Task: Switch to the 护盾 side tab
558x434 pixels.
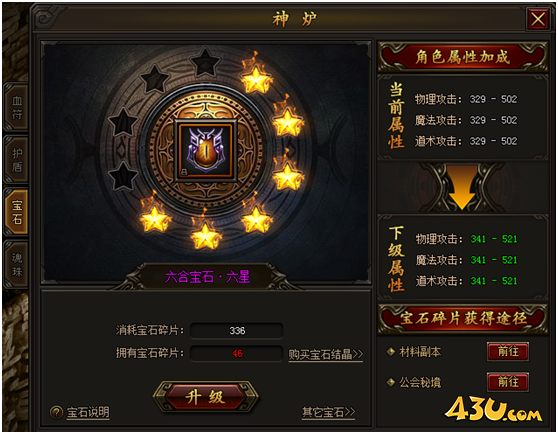Action: (16, 160)
